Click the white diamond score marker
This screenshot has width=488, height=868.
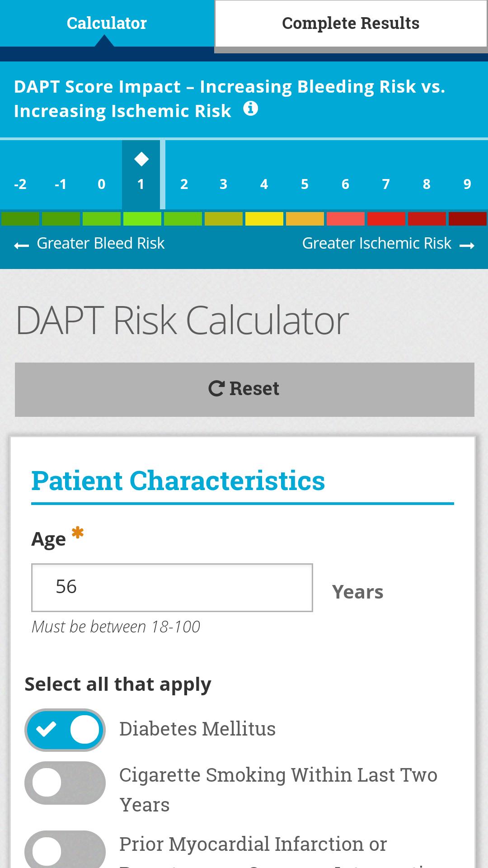(141, 159)
